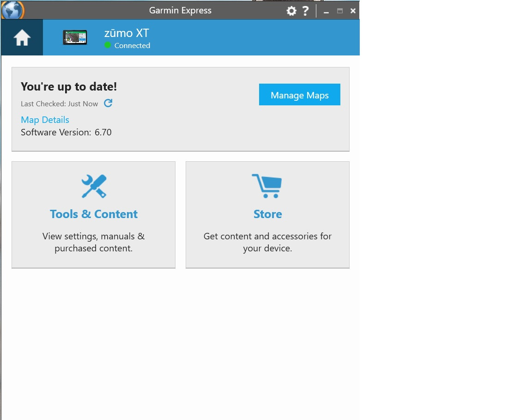
Task: Maximize the Garmin Express window
Action: [339, 11]
